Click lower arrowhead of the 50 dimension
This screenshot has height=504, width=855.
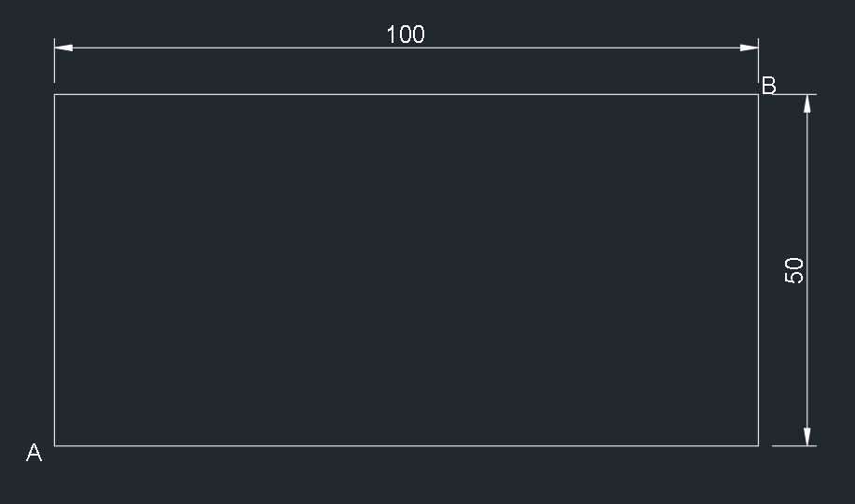coord(807,437)
